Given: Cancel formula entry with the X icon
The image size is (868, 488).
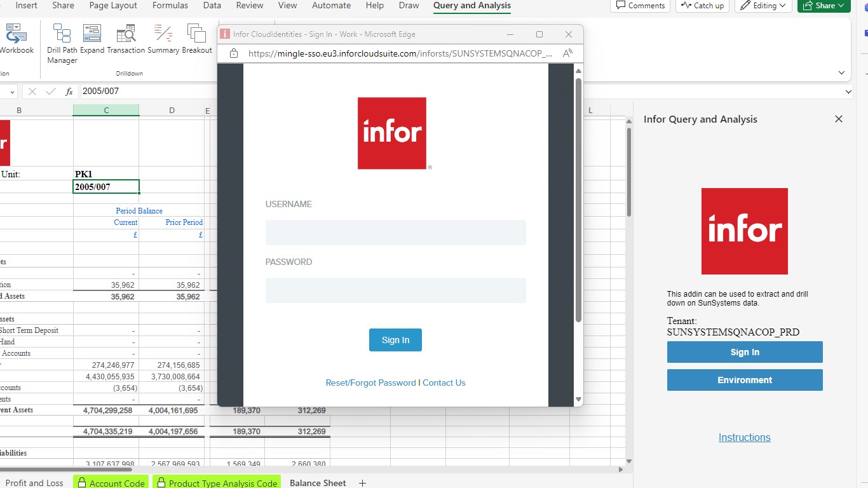Looking at the screenshot, I should 32,91.
